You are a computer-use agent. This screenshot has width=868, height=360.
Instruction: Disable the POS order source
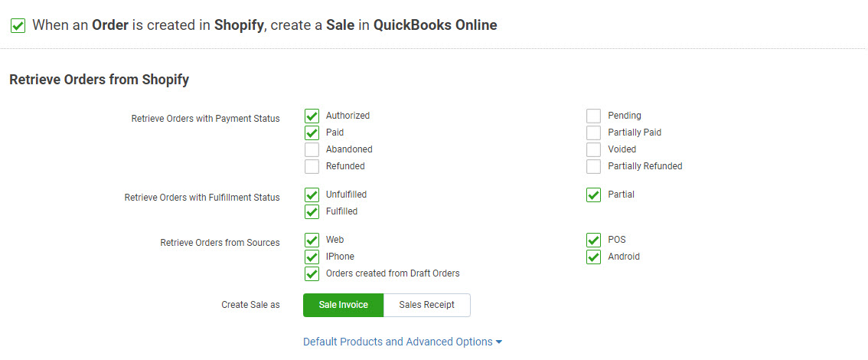tap(593, 240)
